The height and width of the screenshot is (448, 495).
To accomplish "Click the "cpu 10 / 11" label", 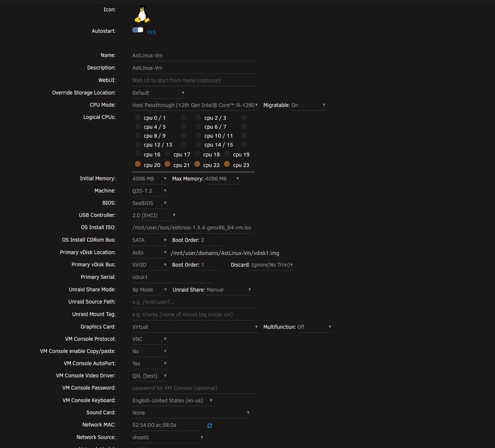I will point(218,136).
